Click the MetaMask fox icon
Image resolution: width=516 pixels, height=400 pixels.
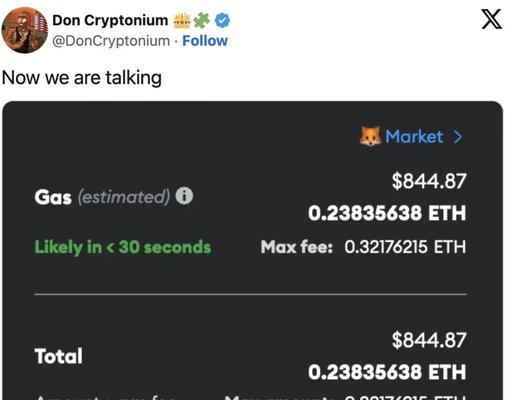(370, 136)
